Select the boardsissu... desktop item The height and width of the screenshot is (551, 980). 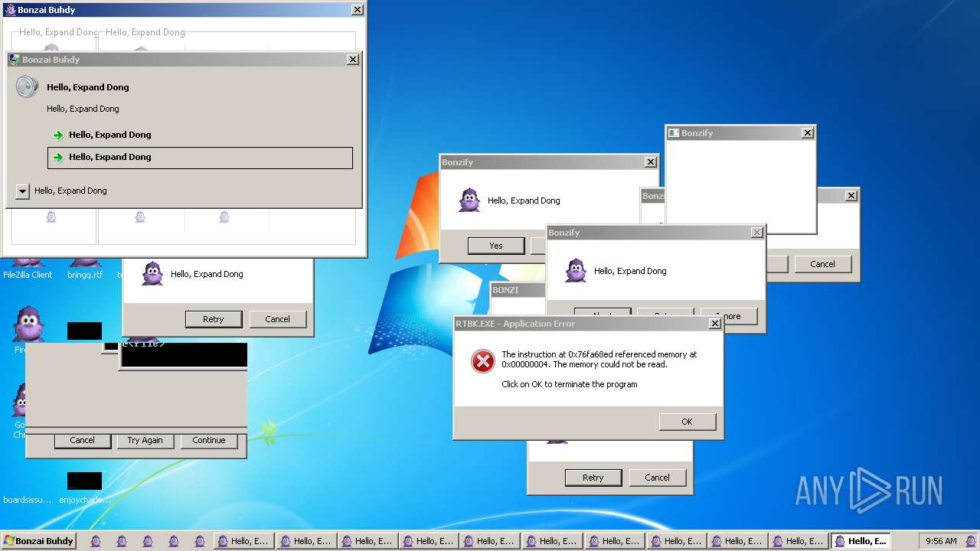[x=28, y=500]
